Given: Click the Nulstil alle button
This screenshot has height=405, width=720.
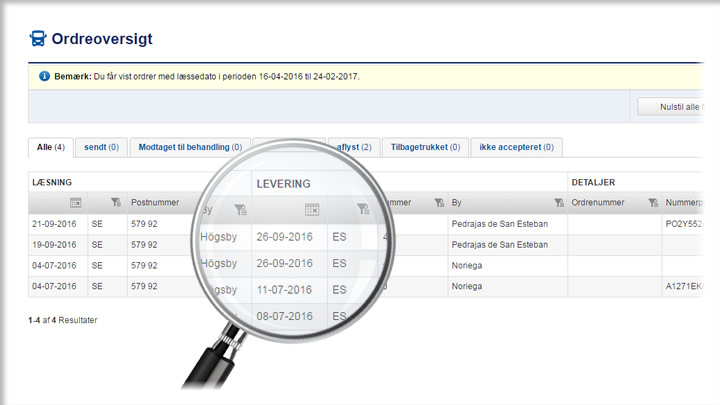Looking at the screenshot, I should click(671, 107).
